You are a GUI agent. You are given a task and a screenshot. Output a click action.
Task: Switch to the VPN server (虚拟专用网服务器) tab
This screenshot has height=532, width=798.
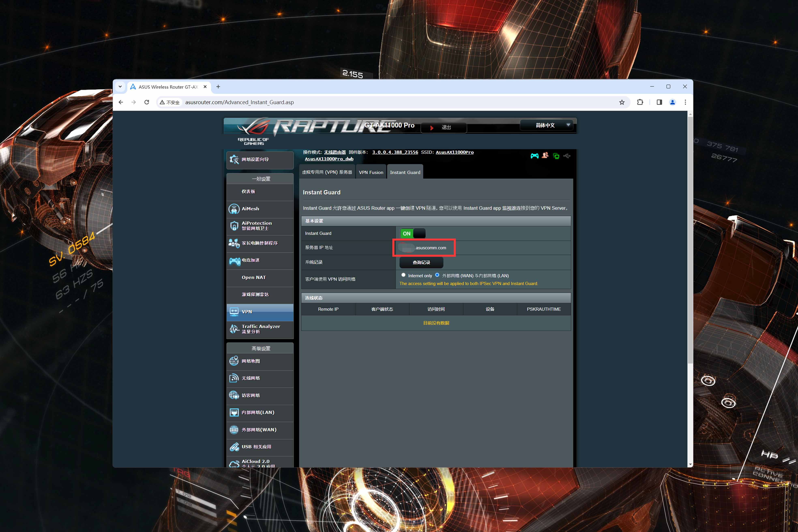click(327, 172)
